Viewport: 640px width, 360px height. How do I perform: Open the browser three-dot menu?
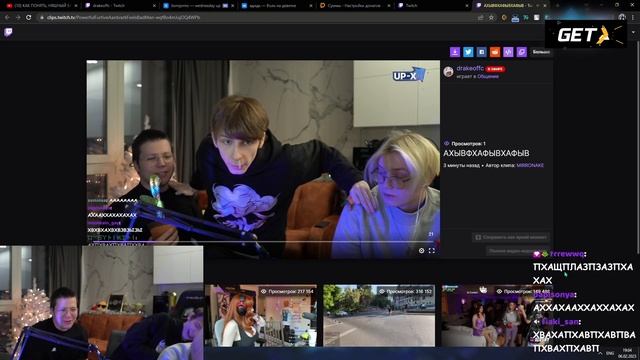[x=633, y=18]
